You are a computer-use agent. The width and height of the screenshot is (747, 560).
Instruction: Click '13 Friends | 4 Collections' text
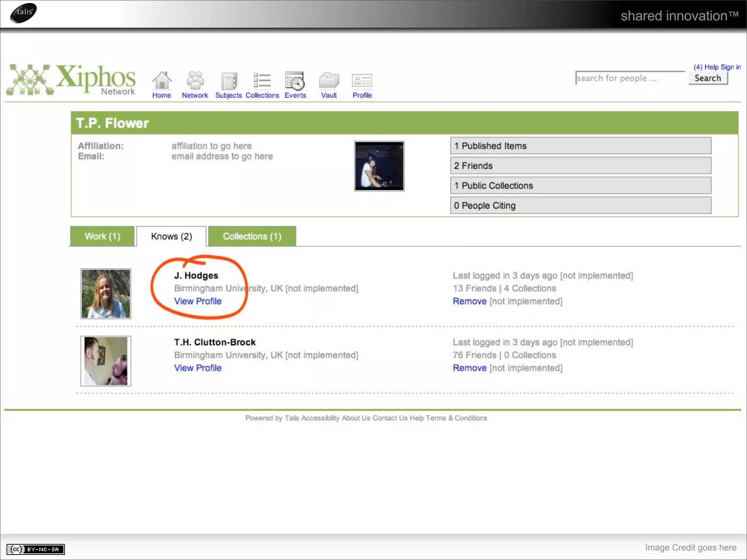tap(504, 288)
